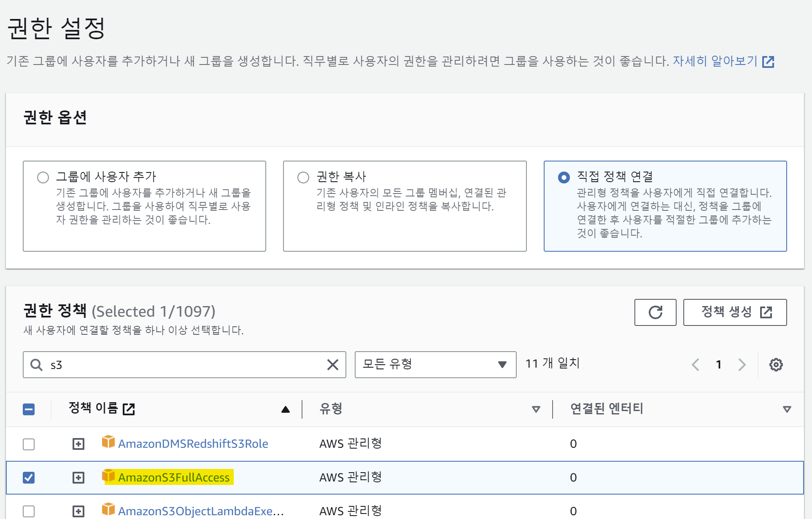
Task: Check the AmazonDMSRedshiftS3Role checkbox
Action: [29, 444]
